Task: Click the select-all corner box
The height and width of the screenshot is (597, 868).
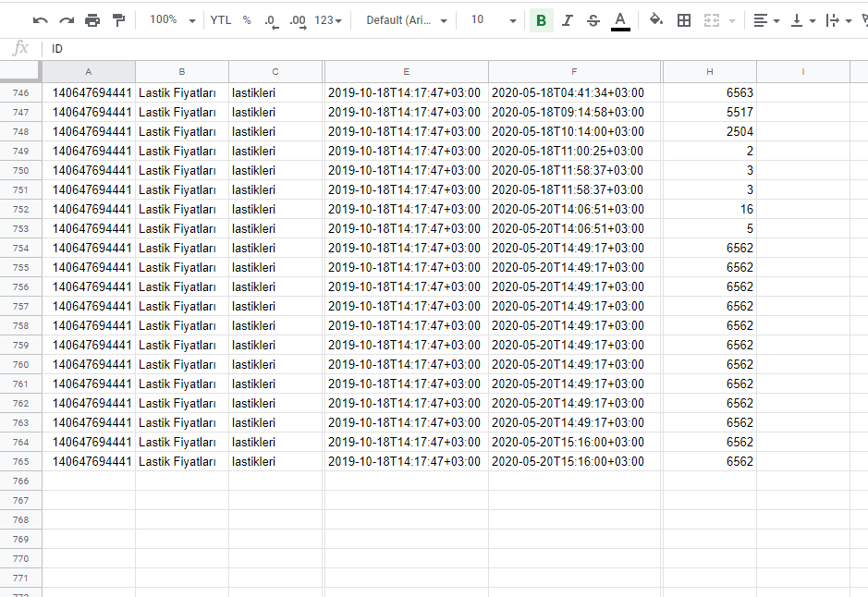Action: [20, 71]
